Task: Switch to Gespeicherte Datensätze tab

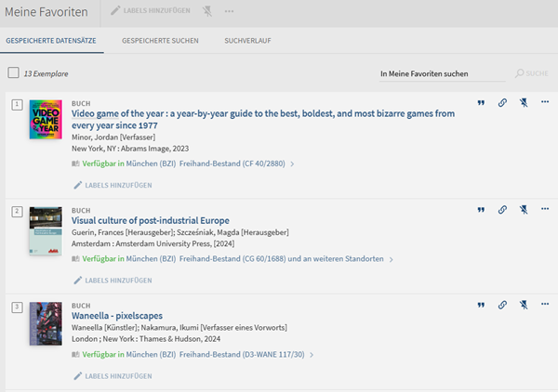Action: coord(51,41)
